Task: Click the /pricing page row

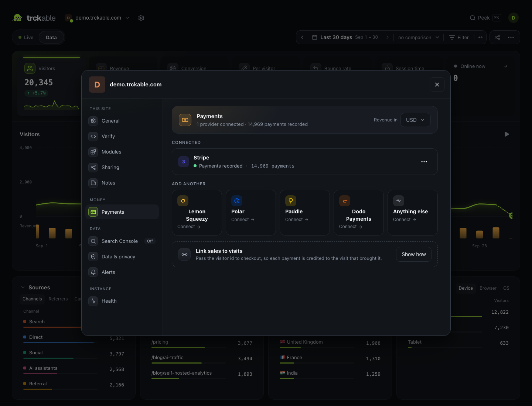Action: 202,343
